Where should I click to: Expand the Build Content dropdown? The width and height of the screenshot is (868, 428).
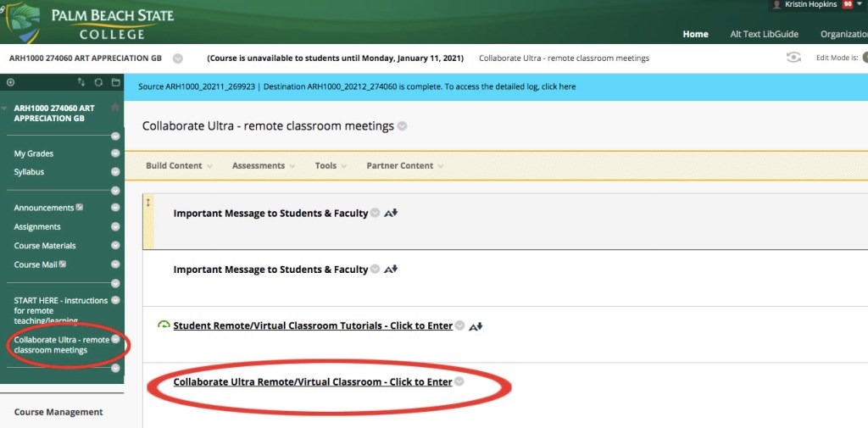point(179,166)
